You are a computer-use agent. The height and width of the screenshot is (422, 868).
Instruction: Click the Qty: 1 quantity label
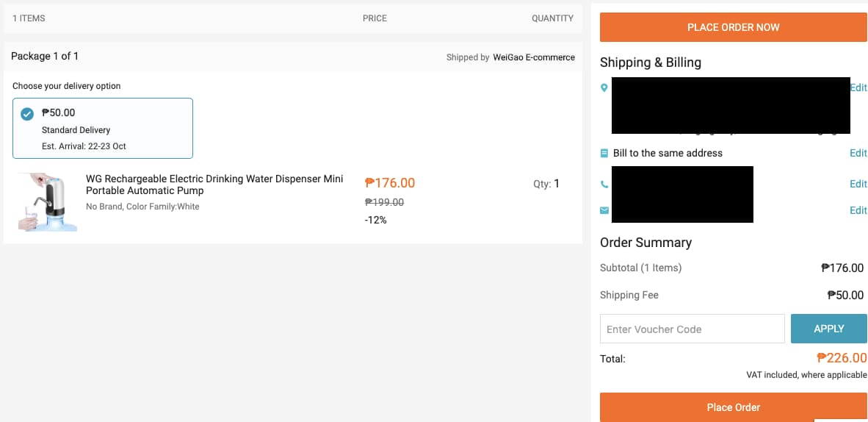click(x=546, y=184)
